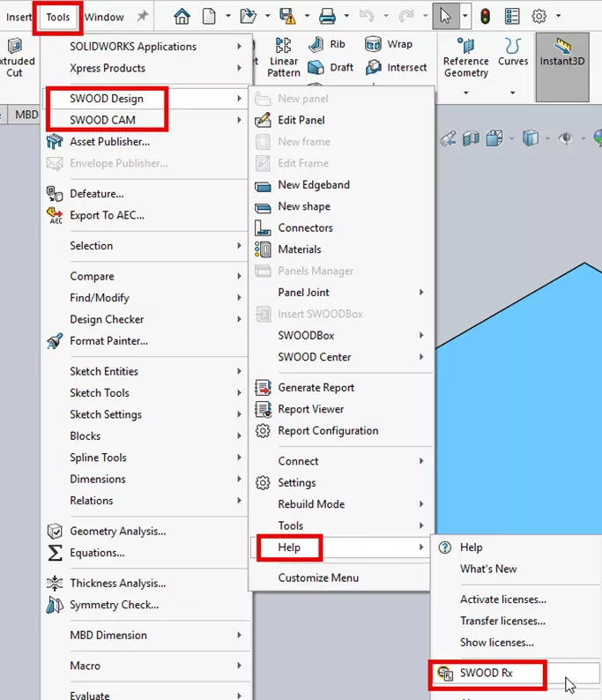The height and width of the screenshot is (700, 602).
Task: Toggle the Hide/Show Items eye icon
Action: click(x=564, y=138)
